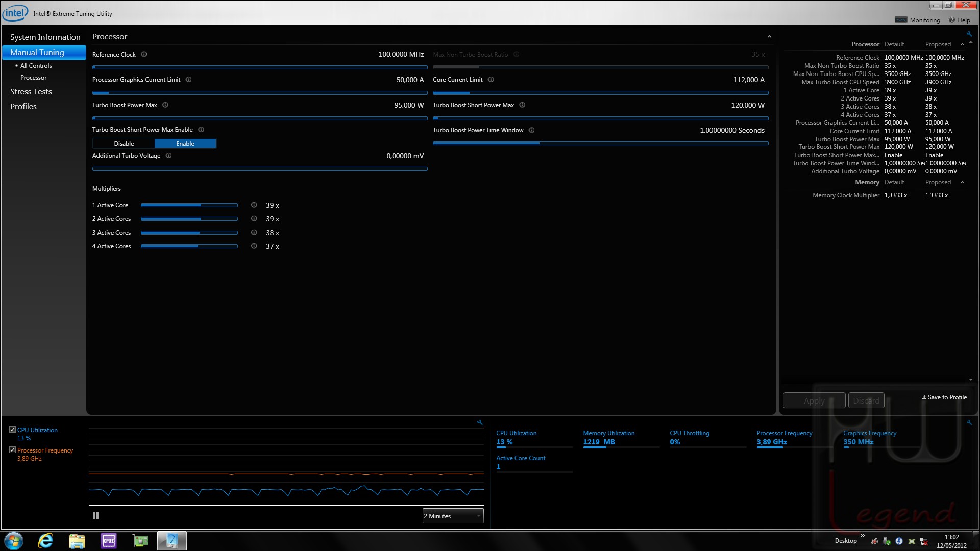Select All Controls under Manual Tuning
Image resolution: width=980 pixels, height=551 pixels.
36,66
